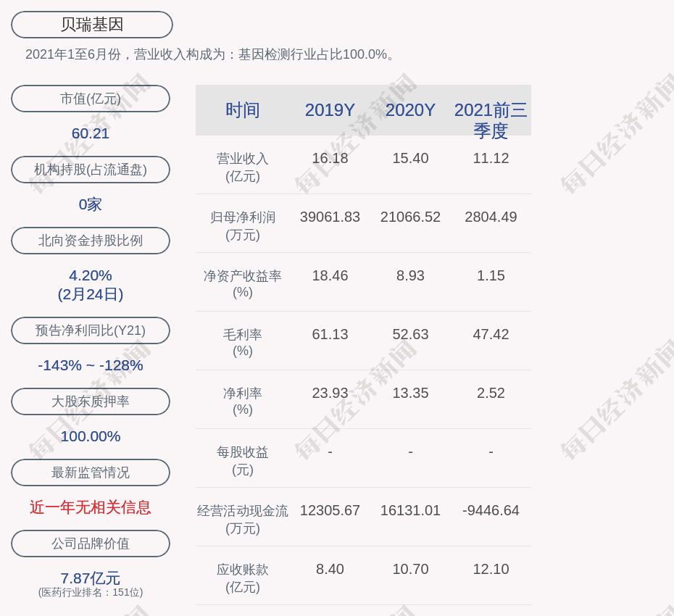Click the 0家 institutional holding value
The image size is (674, 616).
tap(91, 204)
